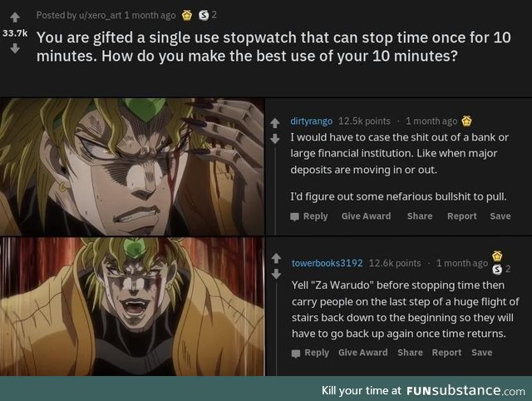The image size is (532, 401).
Task: Upvote towerbooks3192's comment
Action: (276, 259)
